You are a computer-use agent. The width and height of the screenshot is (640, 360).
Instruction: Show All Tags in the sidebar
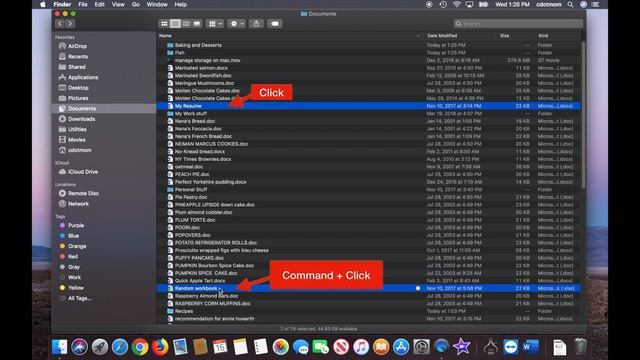(79, 298)
